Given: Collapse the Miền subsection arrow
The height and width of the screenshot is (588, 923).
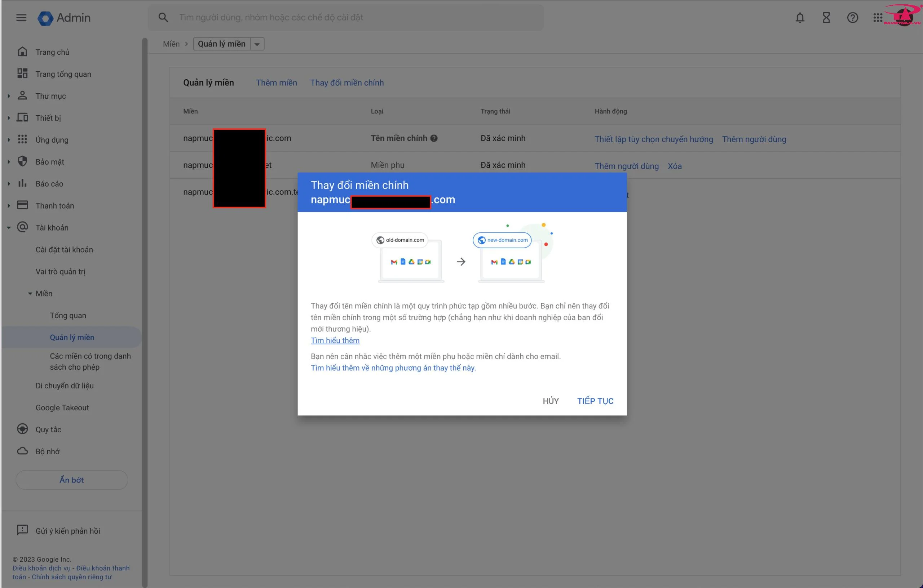Looking at the screenshot, I should (30, 293).
